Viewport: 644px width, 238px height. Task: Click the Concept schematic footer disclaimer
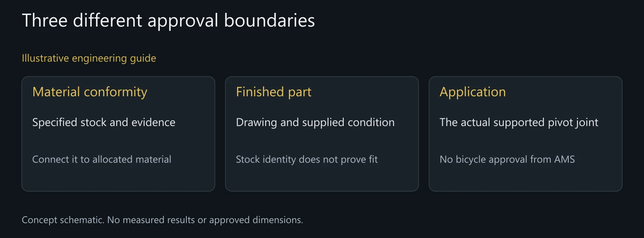pyautogui.click(x=162, y=220)
